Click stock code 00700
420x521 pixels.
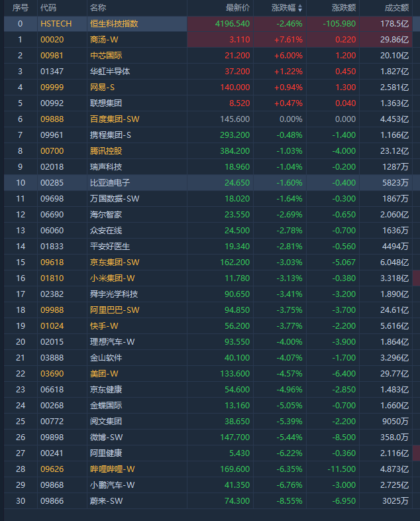pyautogui.click(x=52, y=151)
